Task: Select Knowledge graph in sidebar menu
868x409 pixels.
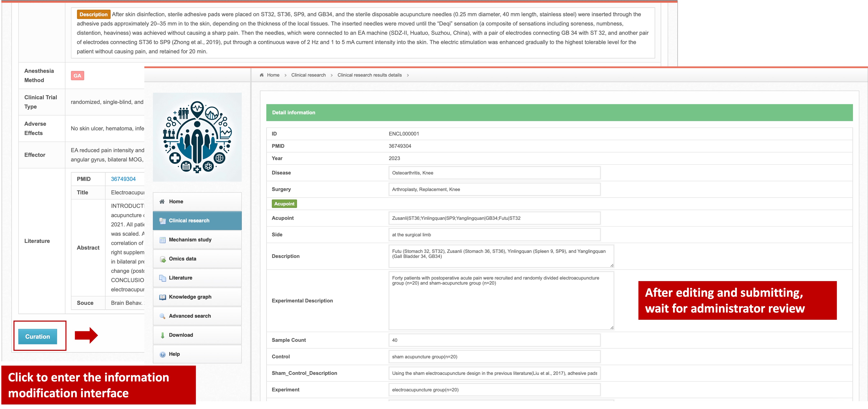Action: [x=190, y=297]
